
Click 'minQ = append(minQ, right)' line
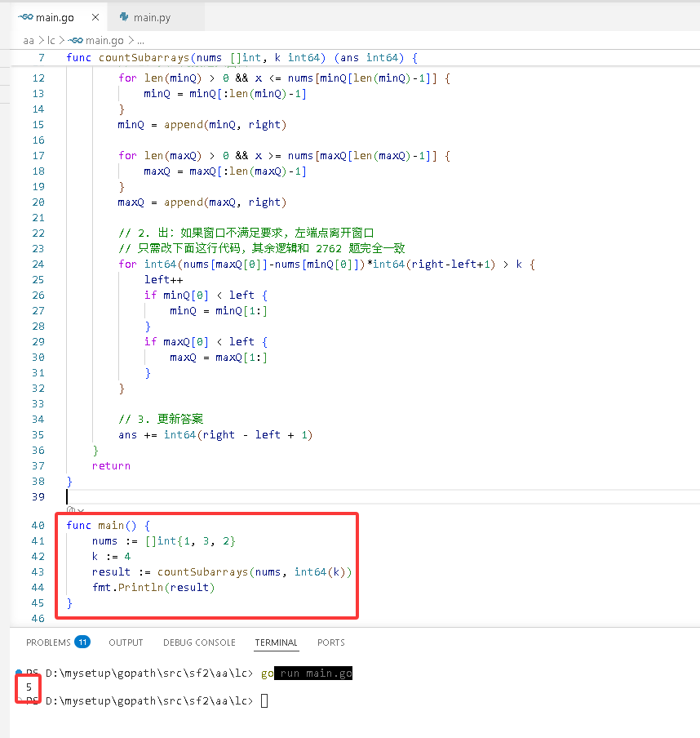[x=202, y=124]
